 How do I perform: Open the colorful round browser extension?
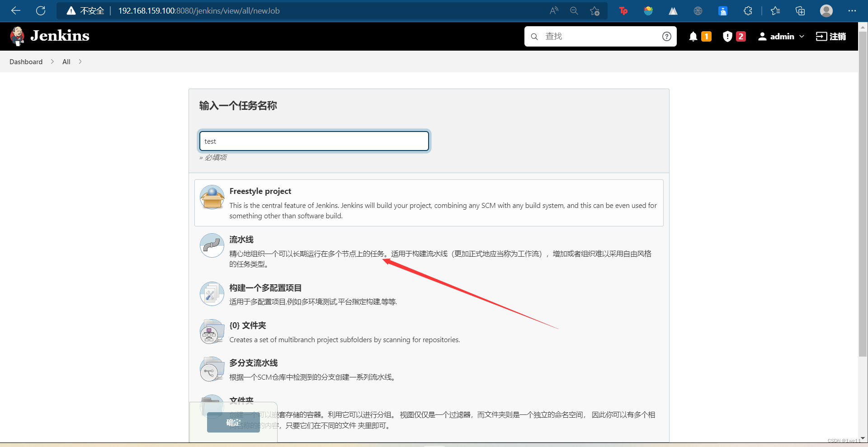pyautogui.click(x=648, y=11)
